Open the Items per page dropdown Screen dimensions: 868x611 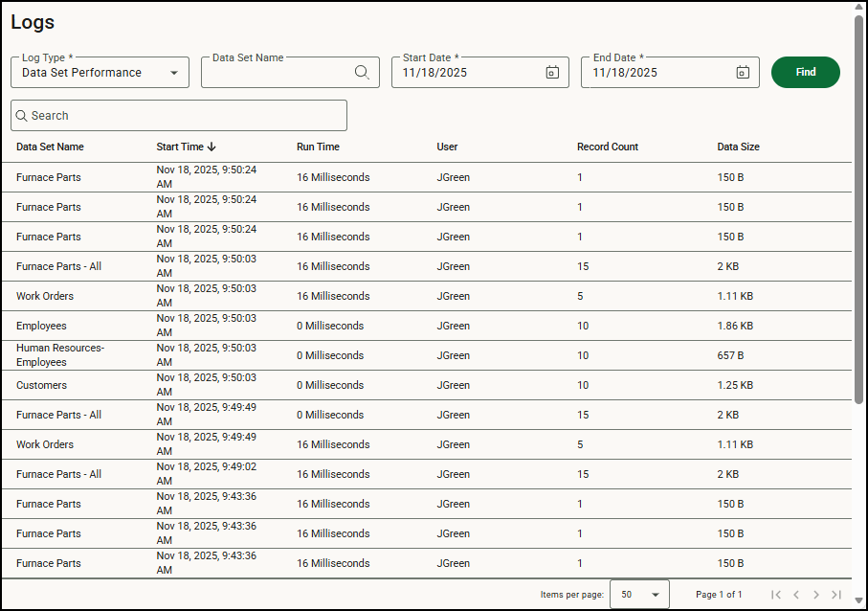639,595
